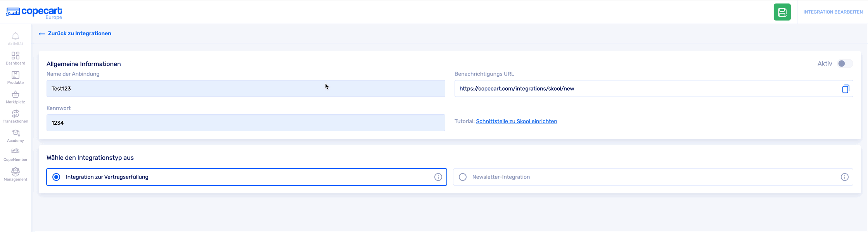This screenshot has width=868, height=232.
Task: Click Zurück zu Integrationen link
Action: tap(75, 34)
